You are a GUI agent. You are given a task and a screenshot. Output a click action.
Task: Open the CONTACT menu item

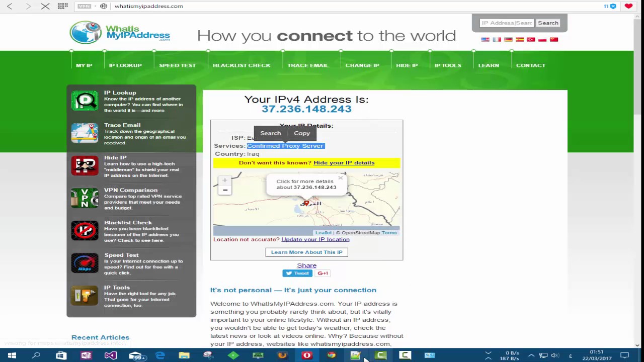(531, 65)
